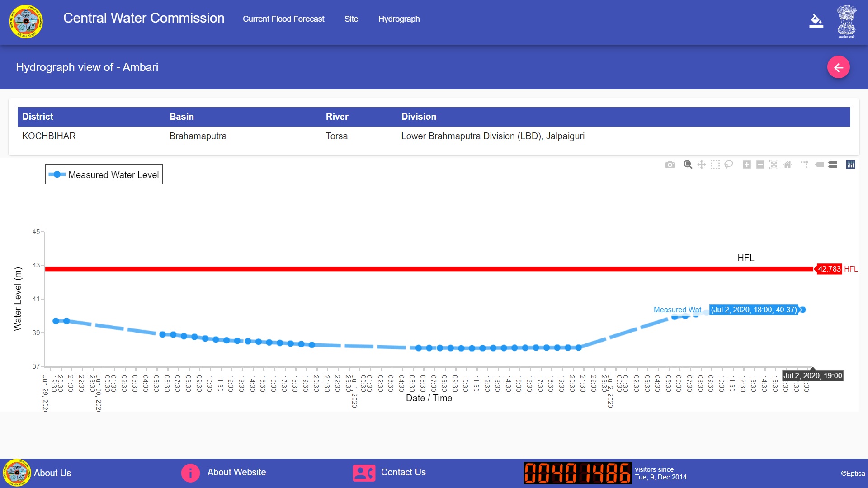868x488 pixels.
Task: Open the Plotly logo link icon
Action: coord(851,165)
